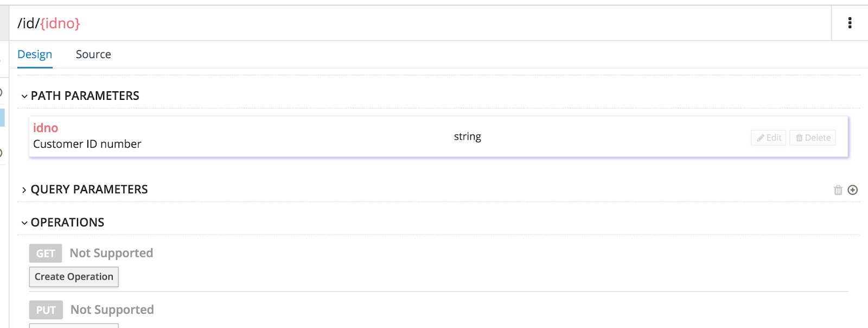Click Not Supported label beside PUT
868x328 pixels.
[x=112, y=310]
